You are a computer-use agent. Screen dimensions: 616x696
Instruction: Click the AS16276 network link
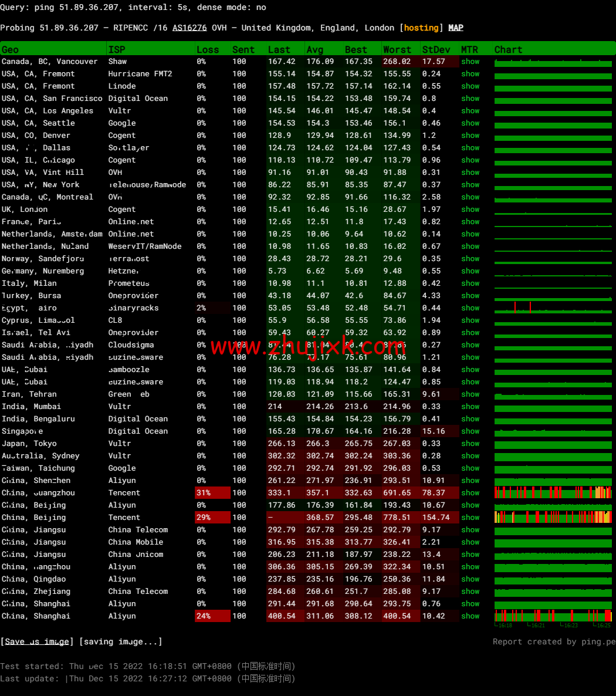pos(189,28)
